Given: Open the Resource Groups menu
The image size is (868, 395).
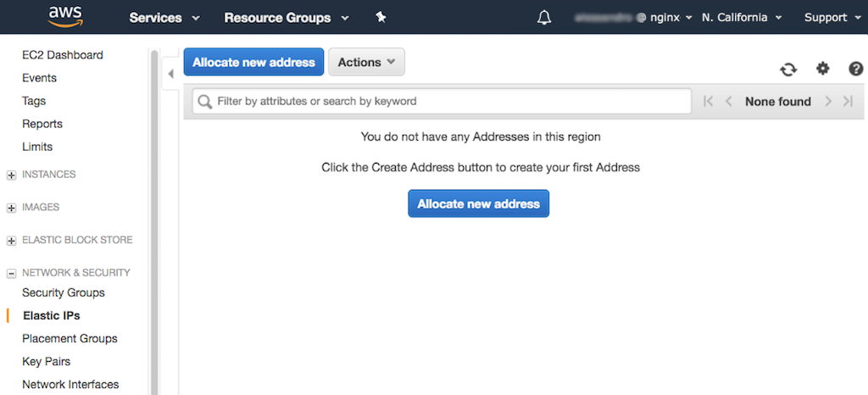Looking at the screenshot, I should coord(286,18).
